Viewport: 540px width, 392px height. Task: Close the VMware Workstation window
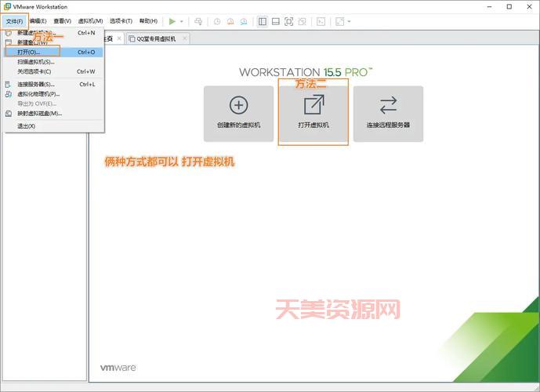click(x=529, y=6)
